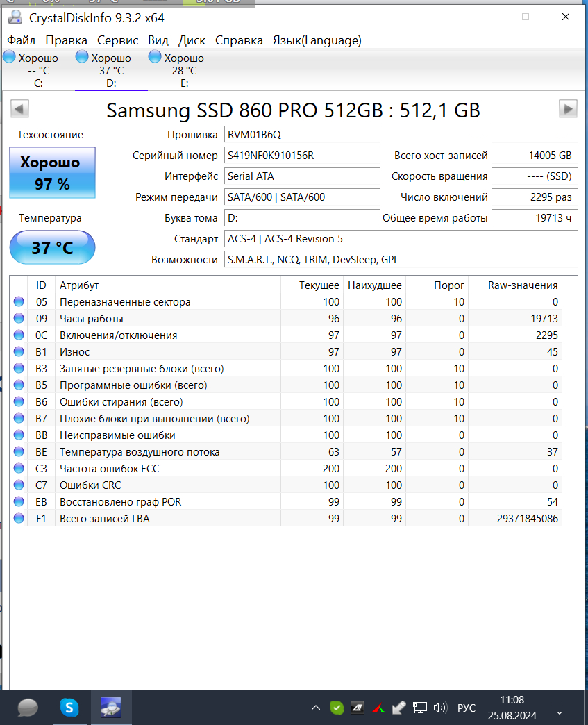This screenshot has height=725, width=588.
Task: Click the CrystalDiskInfo taskbar icon
Action: click(x=111, y=708)
